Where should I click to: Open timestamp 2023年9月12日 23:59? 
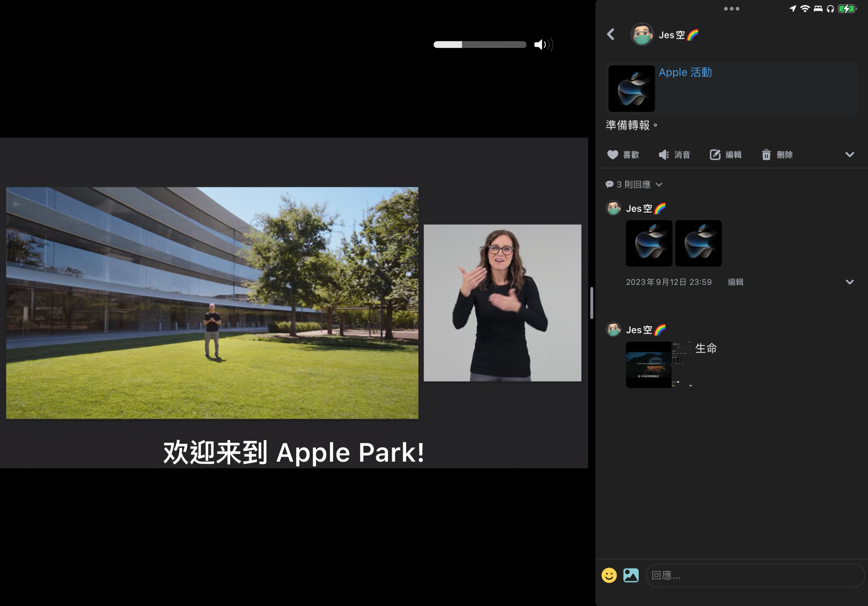669,282
